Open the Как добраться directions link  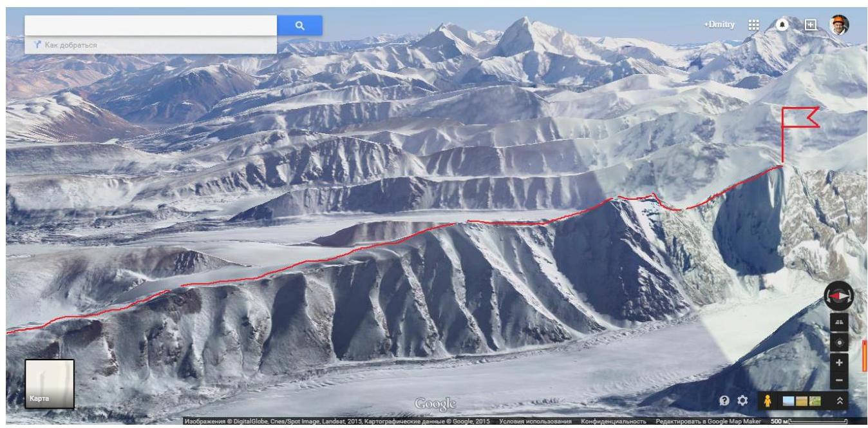(66, 45)
